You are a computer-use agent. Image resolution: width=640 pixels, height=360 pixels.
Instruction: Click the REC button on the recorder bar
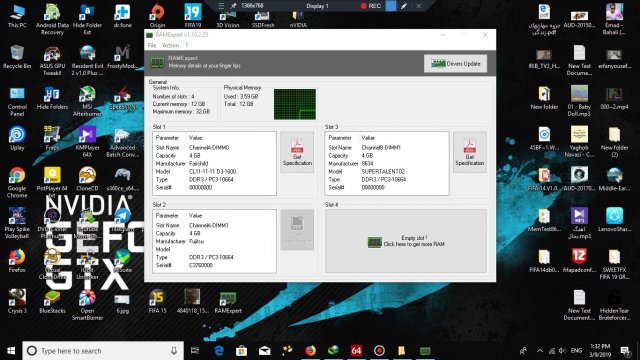[371, 6]
